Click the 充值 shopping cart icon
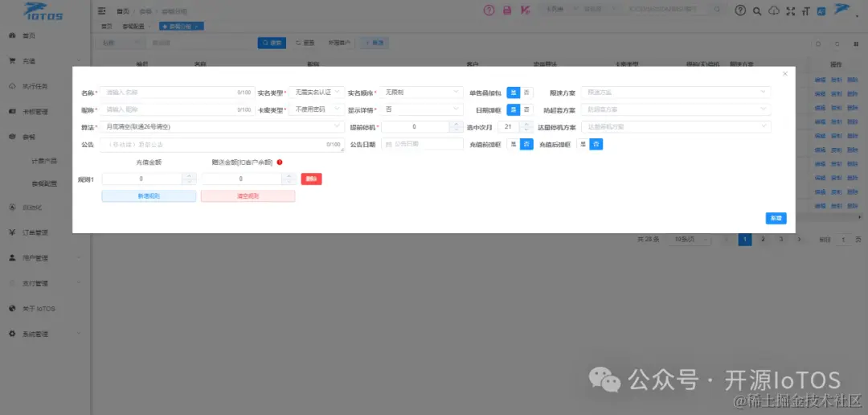The image size is (868, 415). pyautogui.click(x=11, y=61)
